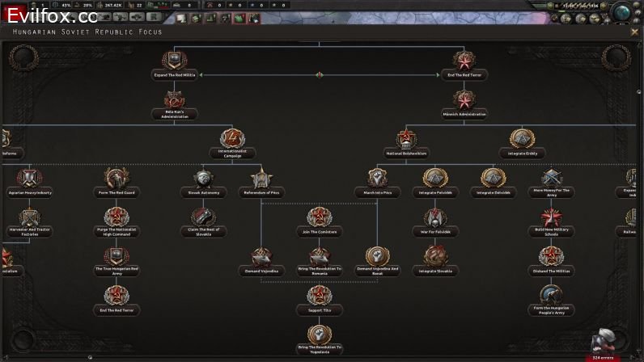644x362 pixels.
Task: Select the Expand The Red Militia focus
Action: [x=175, y=64]
